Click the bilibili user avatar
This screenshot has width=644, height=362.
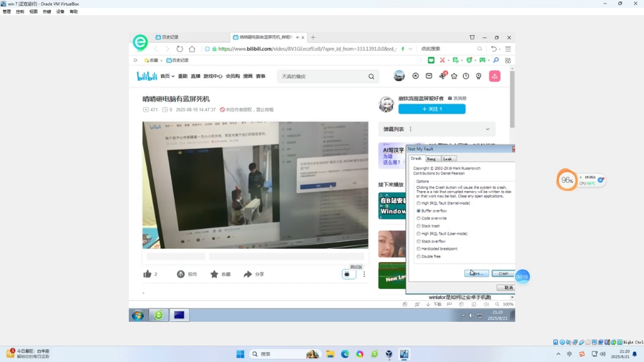pyautogui.click(x=399, y=76)
